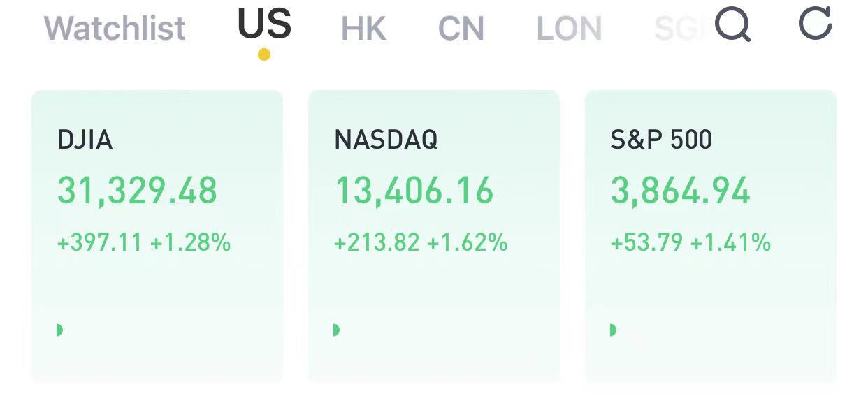Tap the green marker in NASDAQ card

pos(336,330)
